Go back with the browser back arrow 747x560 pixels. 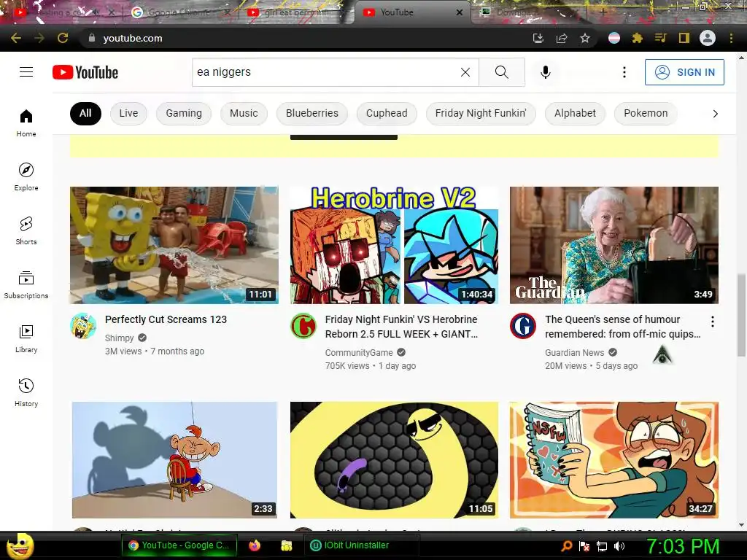pos(16,38)
